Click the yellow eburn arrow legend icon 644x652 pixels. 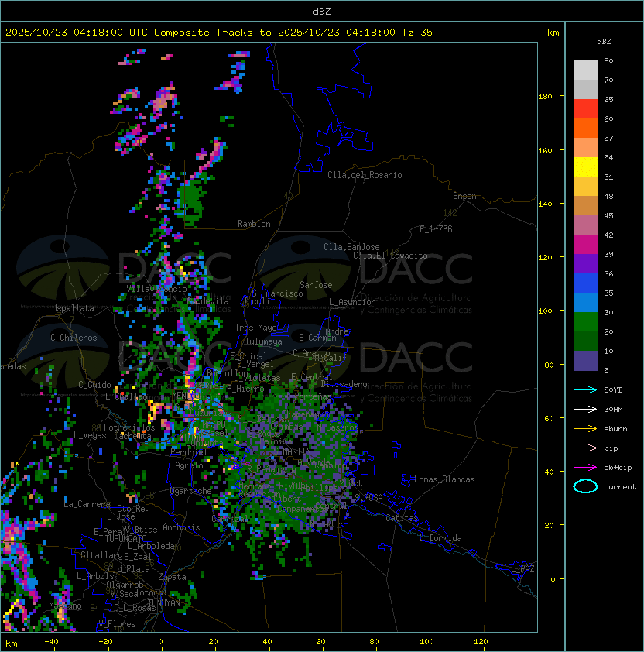[585, 428]
